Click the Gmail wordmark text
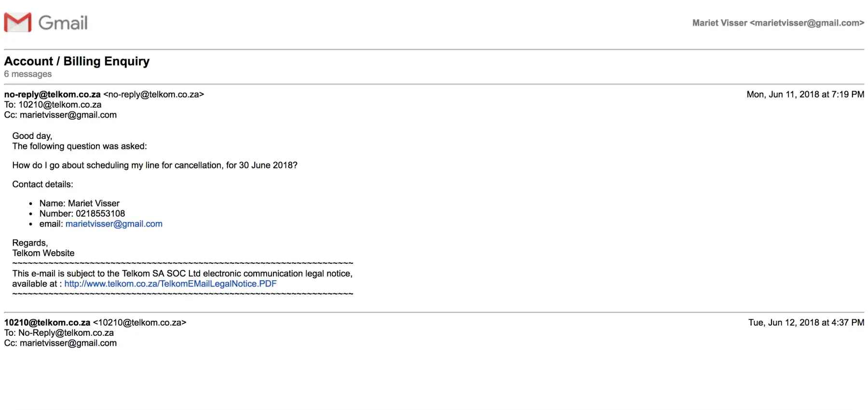868x410 pixels. coord(63,23)
